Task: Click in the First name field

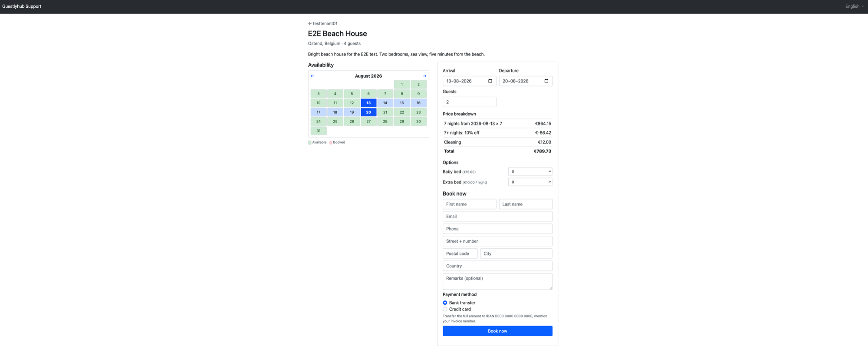Action: (x=469, y=204)
